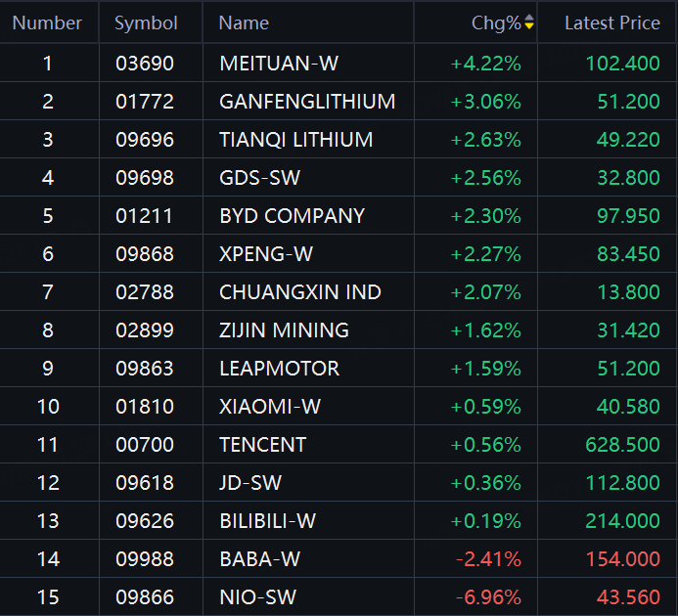This screenshot has height=616, width=678.
Task: Click latest price 31.420
Action: pyautogui.click(x=628, y=330)
